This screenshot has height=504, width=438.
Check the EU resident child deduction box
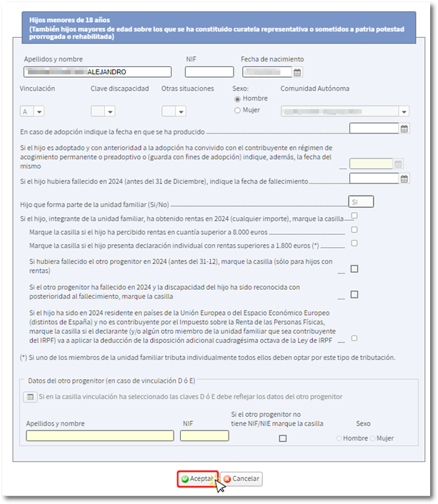[x=354, y=338]
